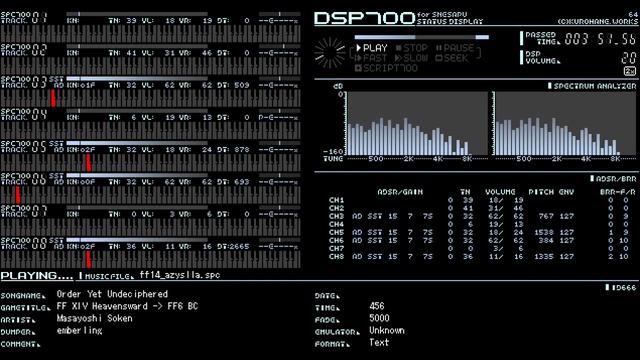Click the left channel spectrum analyzer graph
640x360 pixels.
point(417,123)
